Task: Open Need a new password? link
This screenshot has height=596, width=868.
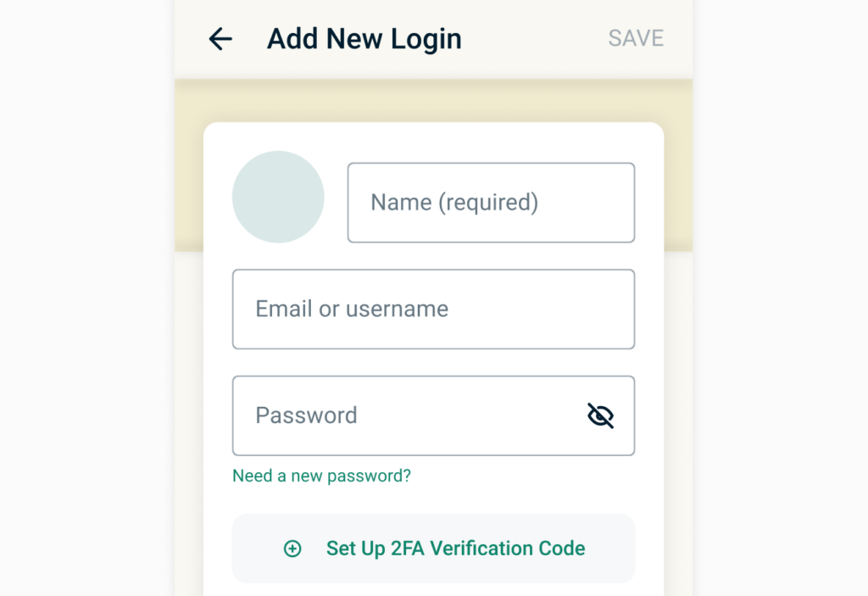Action: click(320, 476)
